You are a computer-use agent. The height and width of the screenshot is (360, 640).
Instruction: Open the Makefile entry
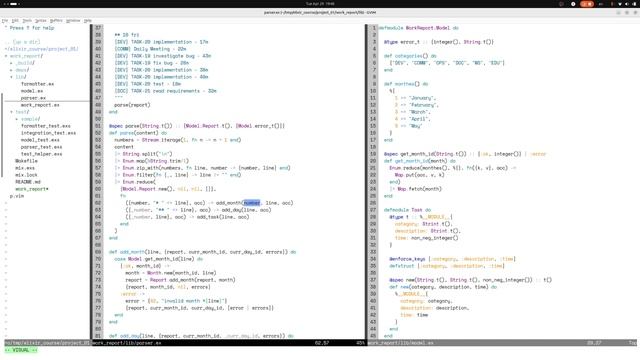pos(26,161)
